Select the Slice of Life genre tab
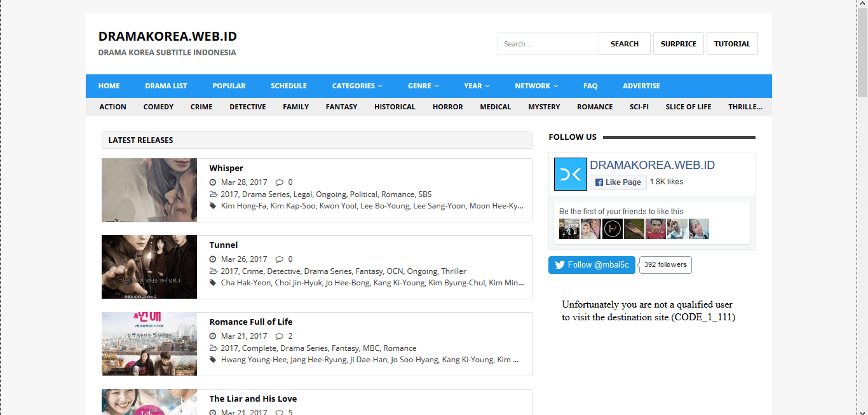 point(688,107)
